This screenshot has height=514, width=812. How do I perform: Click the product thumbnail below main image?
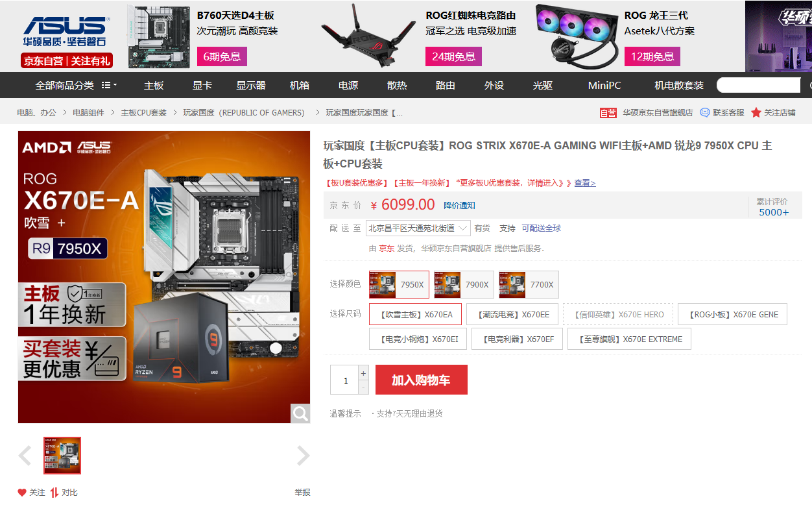point(62,456)
